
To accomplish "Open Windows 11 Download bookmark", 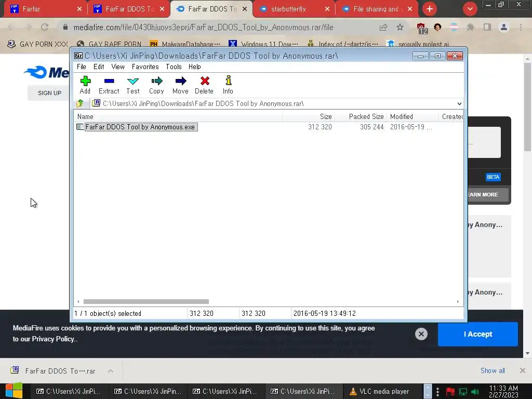I will tap(263, 44).
